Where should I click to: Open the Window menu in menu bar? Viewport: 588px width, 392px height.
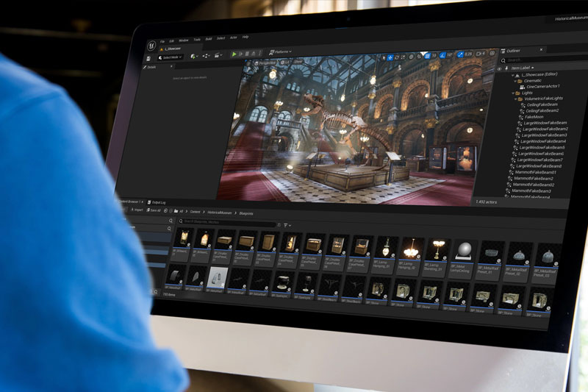tap(183, 40)
